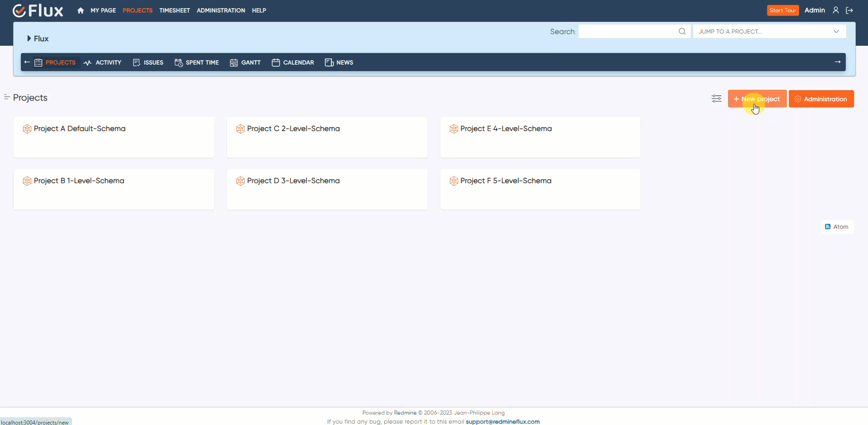This screenshot has width=868, height=425.
Task: Collapse the Projects sidebar toggle
Action: [x=6, y=97]
